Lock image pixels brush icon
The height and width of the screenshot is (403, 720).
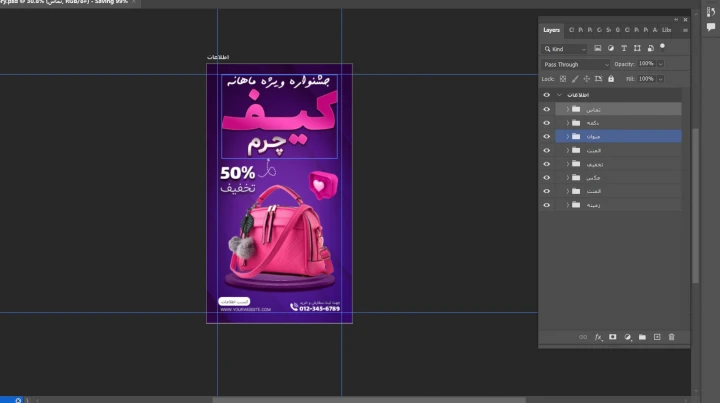(574, 78)
